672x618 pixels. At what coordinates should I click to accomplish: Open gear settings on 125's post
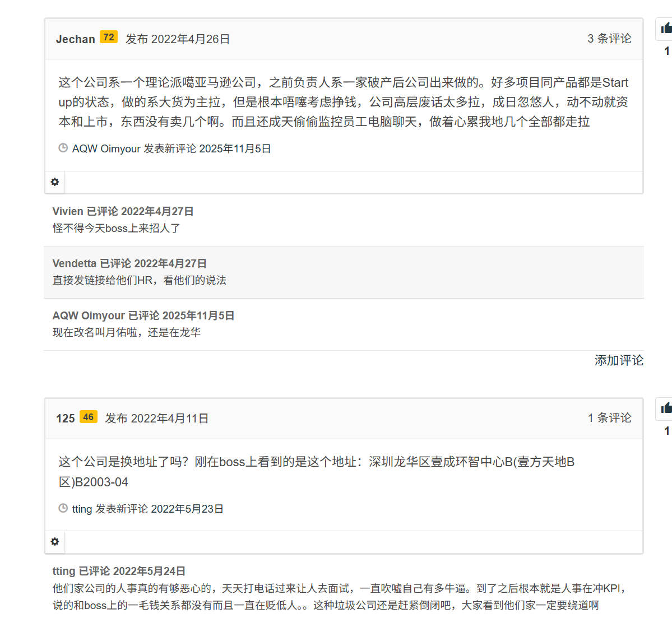click(55, 542)
